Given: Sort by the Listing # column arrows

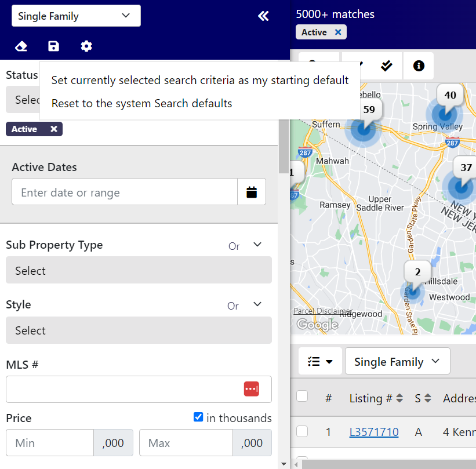Looking at the screenshot, I should pos(399,398).
